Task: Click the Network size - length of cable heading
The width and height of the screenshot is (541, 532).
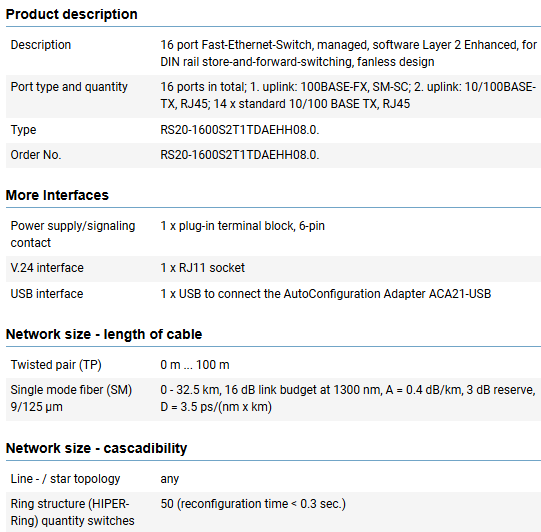Action: tap(104, 334)
